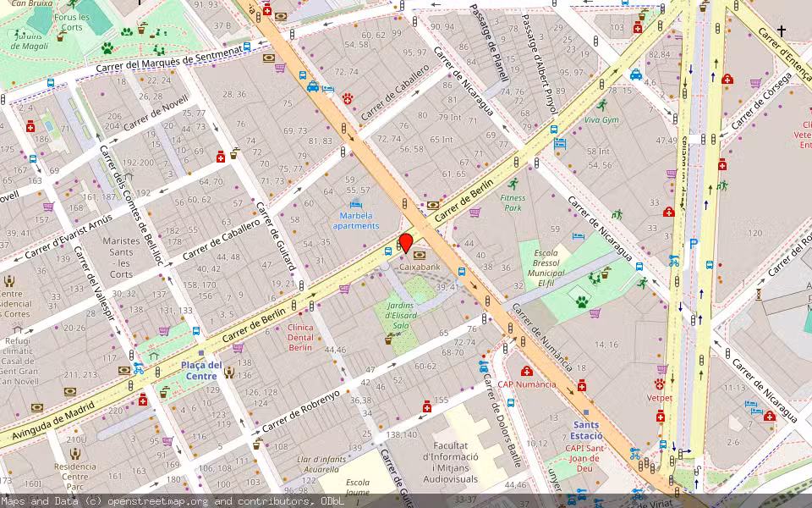Viewport: 812px width, 508px height.
Task: Click the playground icon in the top-left park
Action: (157, 50)
